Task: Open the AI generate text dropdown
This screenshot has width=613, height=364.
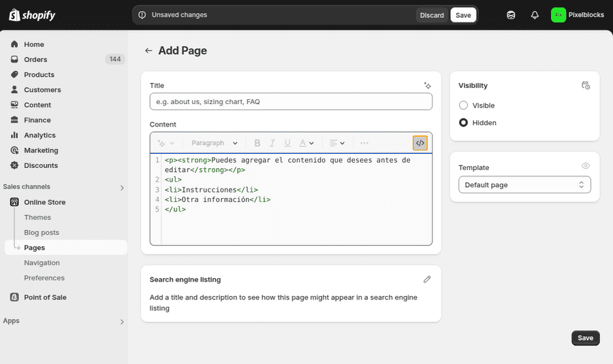Action: click(166, 143)
